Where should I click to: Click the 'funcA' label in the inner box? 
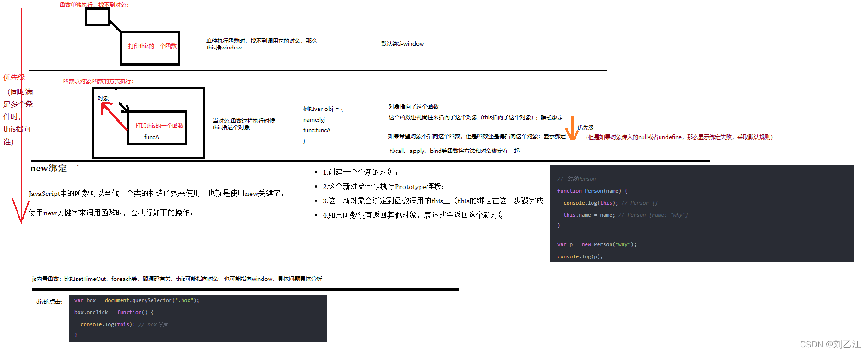tap(152, 137)
